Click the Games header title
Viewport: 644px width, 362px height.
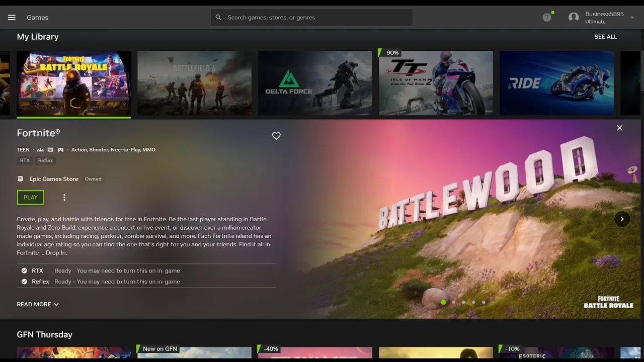click(x=38, y=18)
